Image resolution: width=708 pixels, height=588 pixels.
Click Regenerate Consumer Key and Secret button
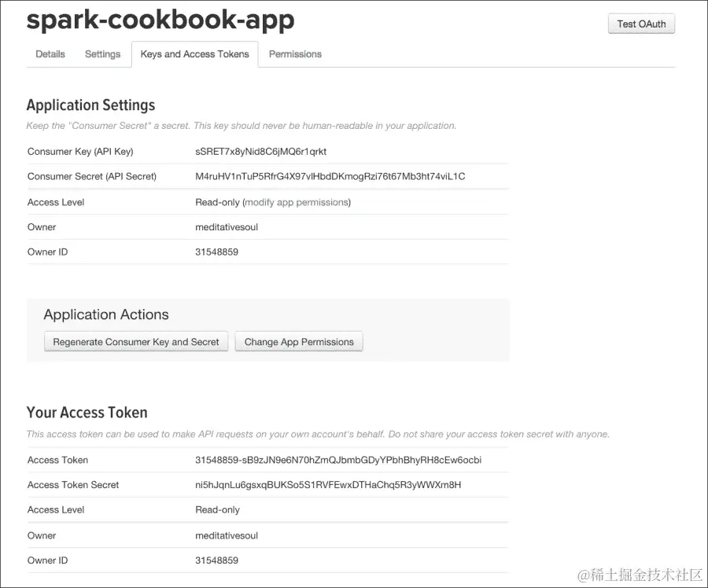click(x=136, y=342)
